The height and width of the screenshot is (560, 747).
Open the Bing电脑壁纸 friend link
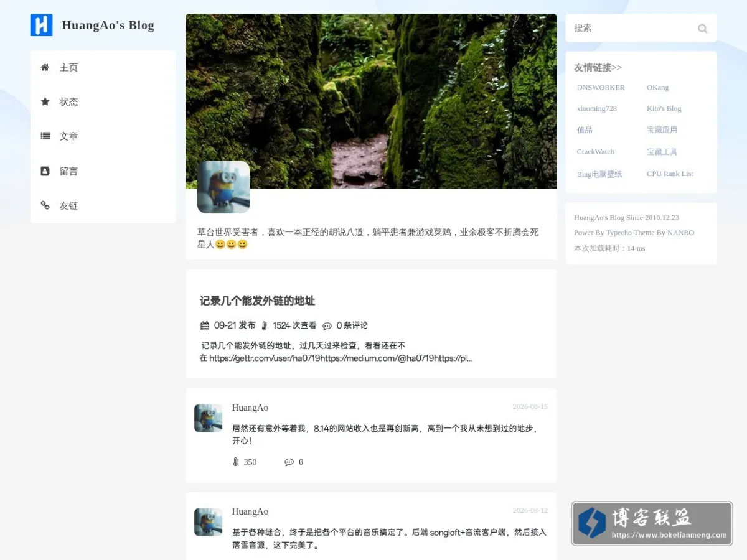tap(599, 174)
